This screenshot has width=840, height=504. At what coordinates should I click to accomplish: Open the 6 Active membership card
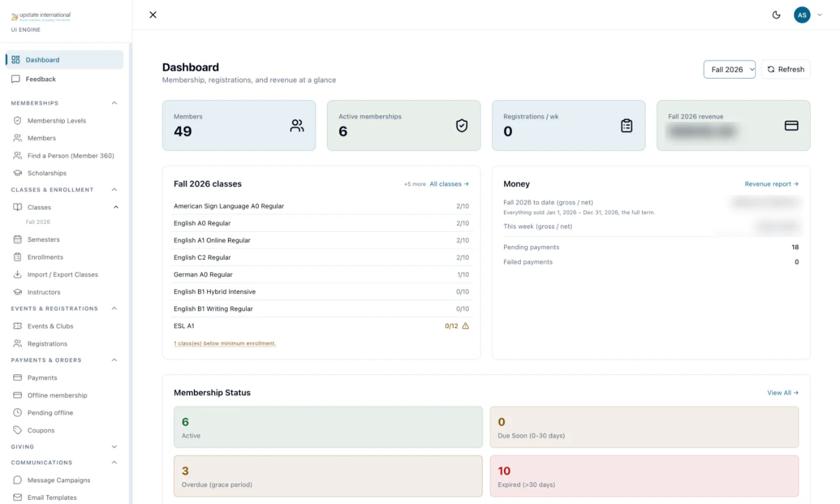click(328, 427)
